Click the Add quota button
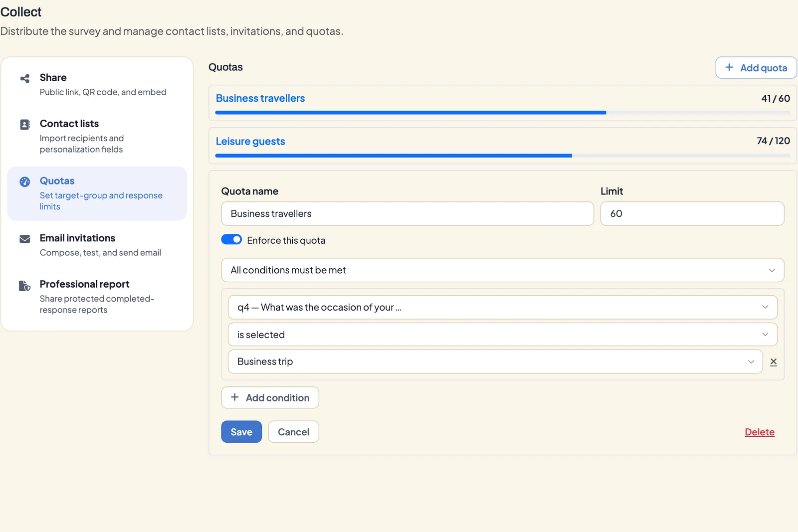Screen dimensions: 798x532 click(756, 68)
